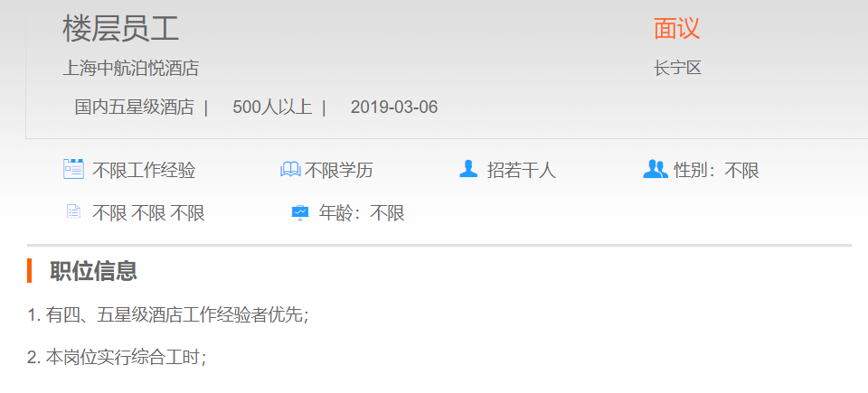The image size is (868, 393).
Task: Click the calendar icon beside work experience
Action: coord(73,169)
